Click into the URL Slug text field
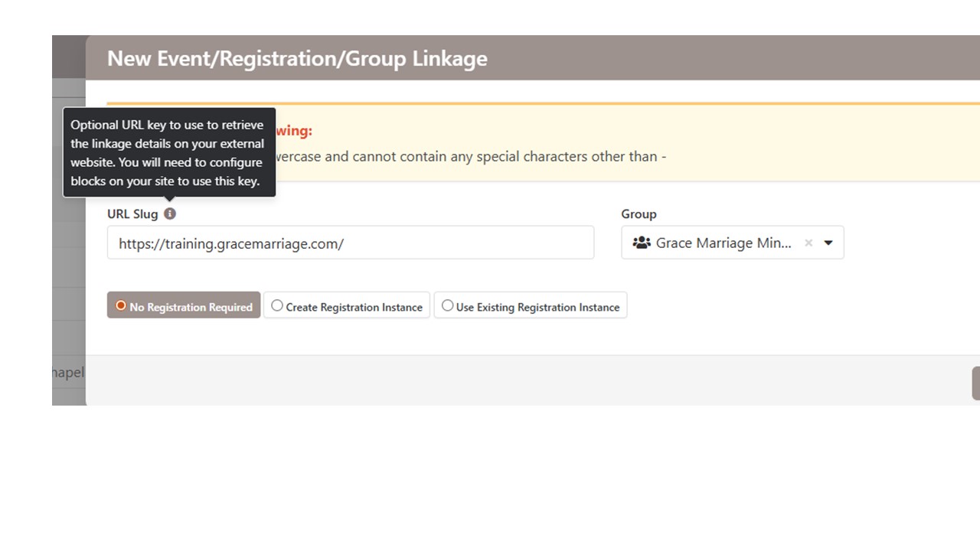This screenshot has height=551, width=980. point(350,243)
